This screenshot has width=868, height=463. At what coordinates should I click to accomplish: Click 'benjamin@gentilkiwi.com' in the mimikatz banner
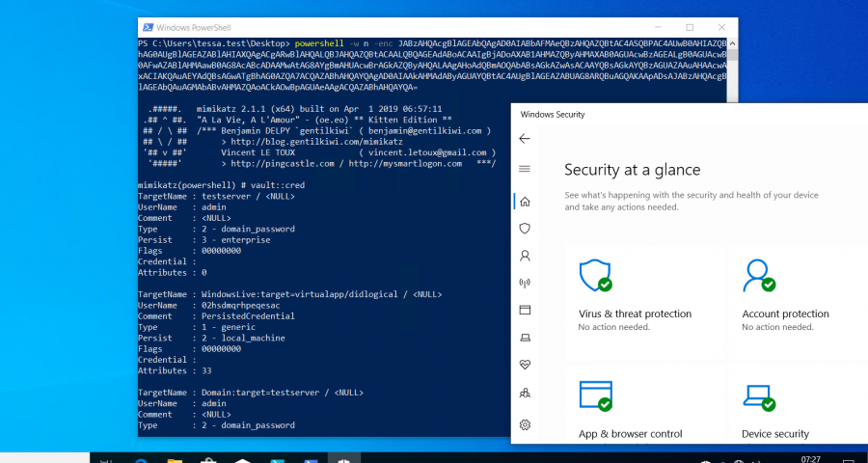(425, 131)
